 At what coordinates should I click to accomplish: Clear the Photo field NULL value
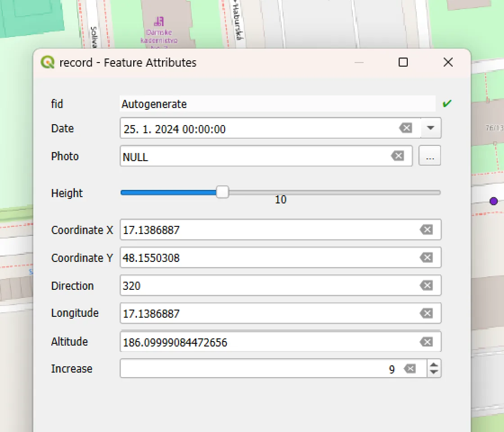pyautogui.click(x=398, y=156)
